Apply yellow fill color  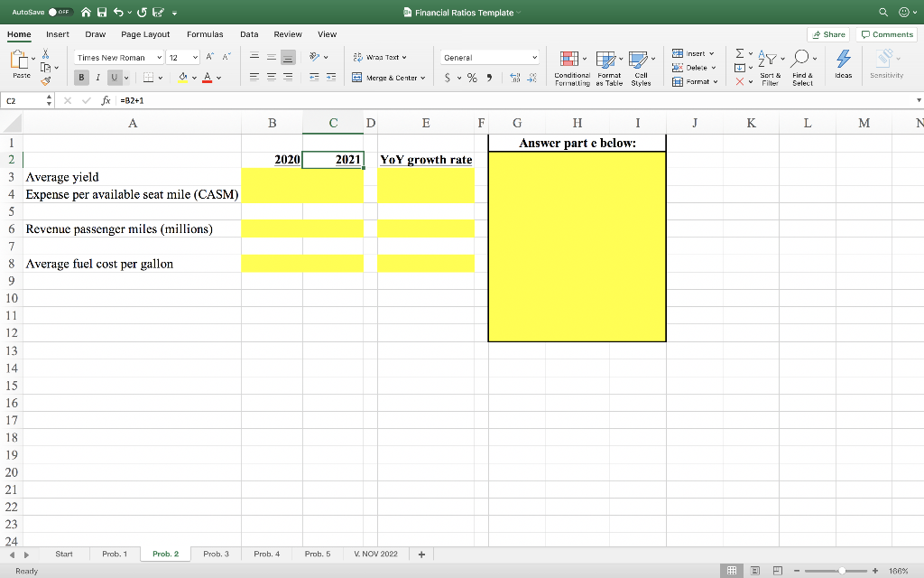182,78
